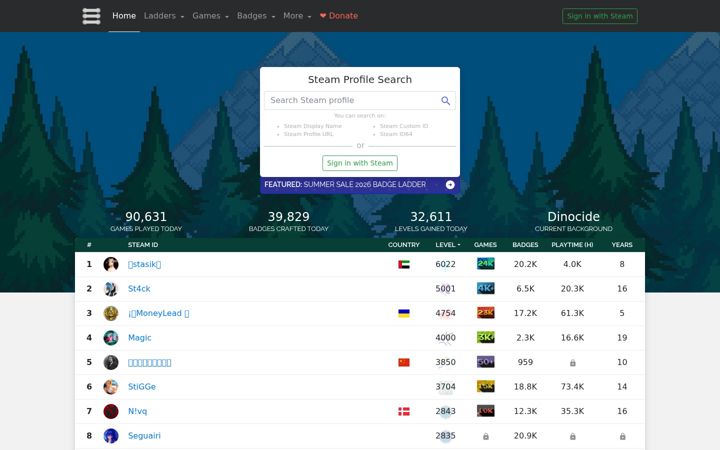Click the Dinocide current background label
This screenshot has width=720, height=450.
tap(574, 221)
